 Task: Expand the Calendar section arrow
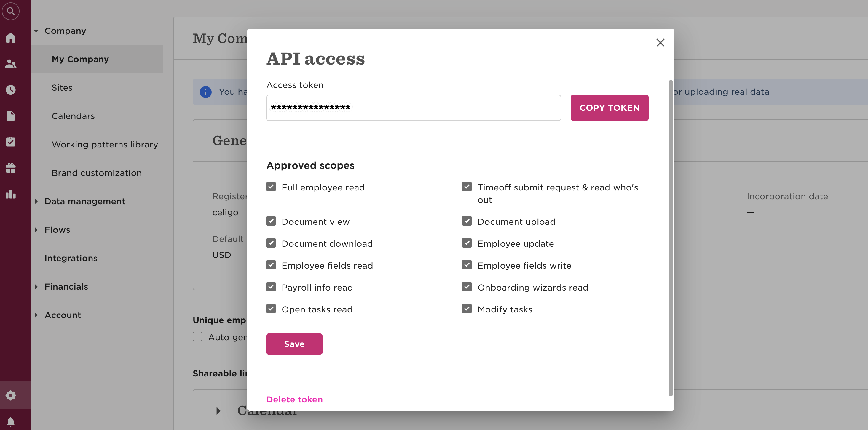(218, 410)
